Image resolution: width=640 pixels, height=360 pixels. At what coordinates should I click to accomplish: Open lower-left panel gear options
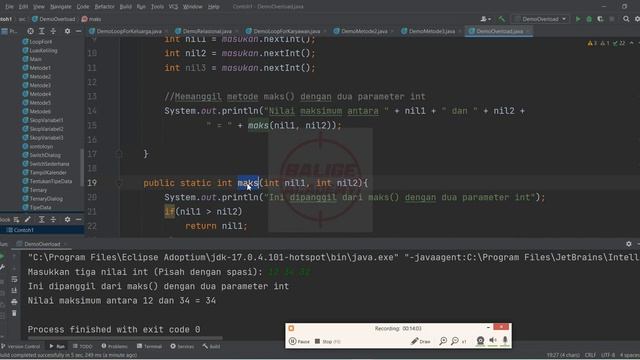[x=67, y=220]
